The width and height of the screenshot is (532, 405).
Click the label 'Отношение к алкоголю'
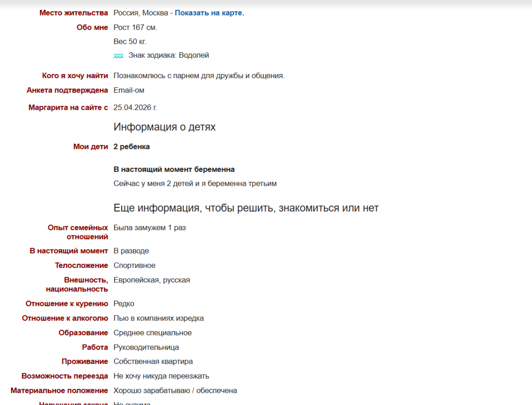pos(65,318)
